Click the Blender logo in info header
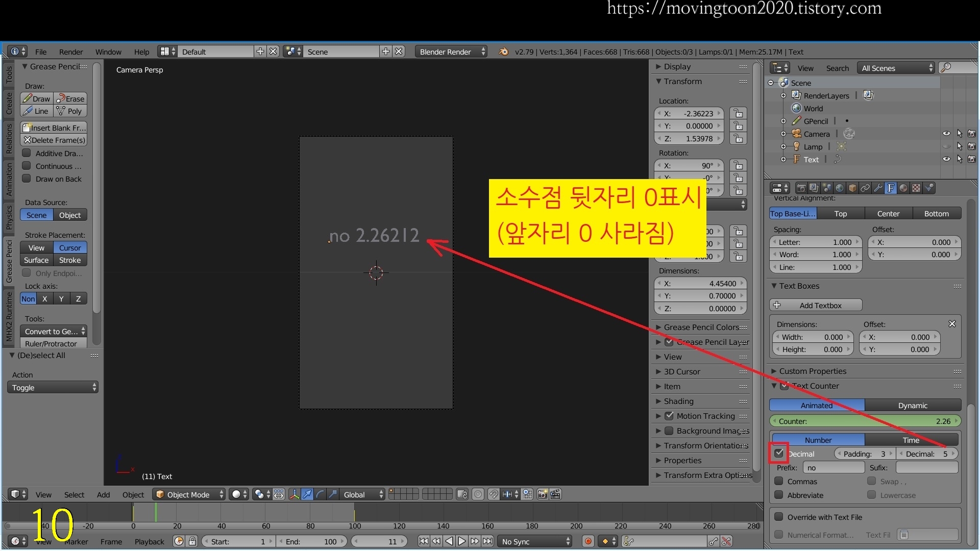 coord(503,52)
